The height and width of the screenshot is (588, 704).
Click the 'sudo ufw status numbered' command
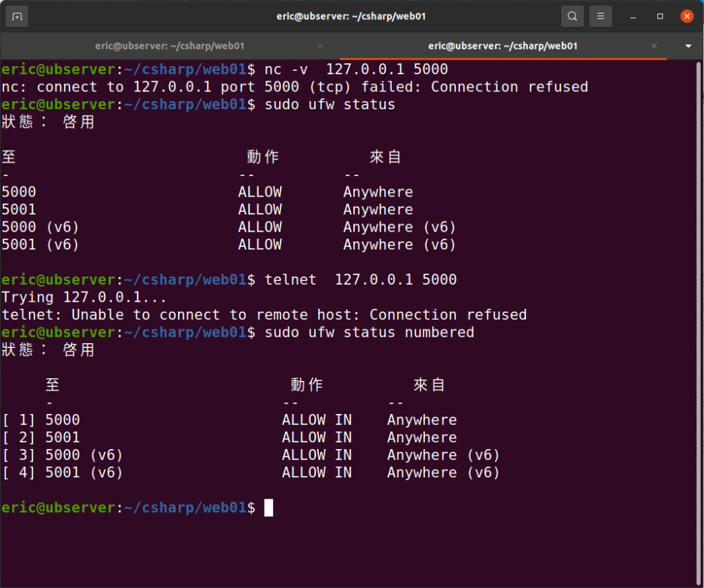pyautogui.click(x=369, y=332)
